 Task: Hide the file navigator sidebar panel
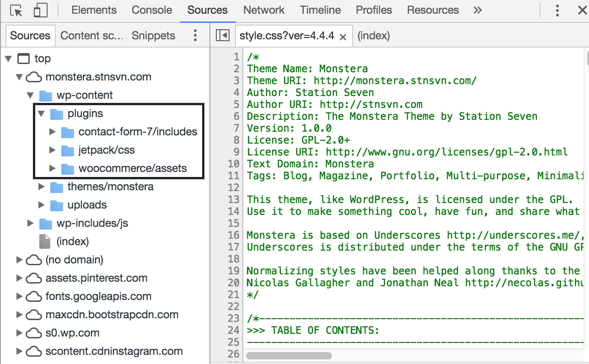(x=222, y=36)
